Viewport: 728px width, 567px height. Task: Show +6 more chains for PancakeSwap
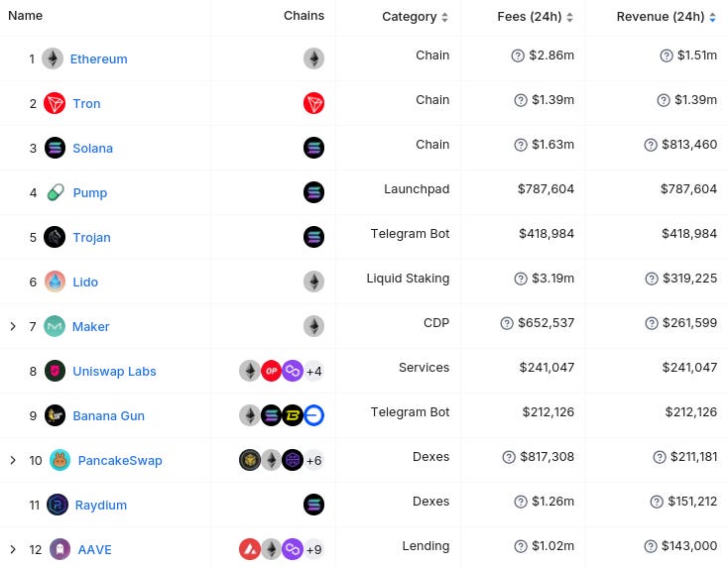tap(313, 460)
